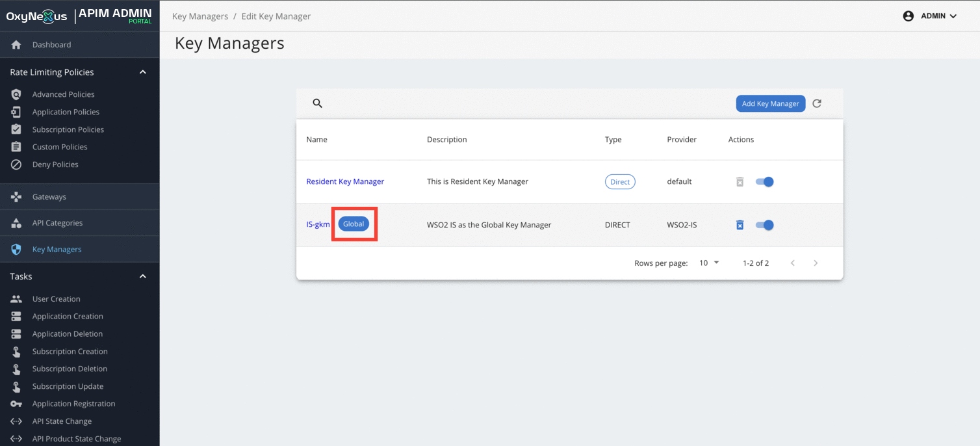Collapse the Tasks section
This screenshot has width=980, height=446.
[143, 276]
